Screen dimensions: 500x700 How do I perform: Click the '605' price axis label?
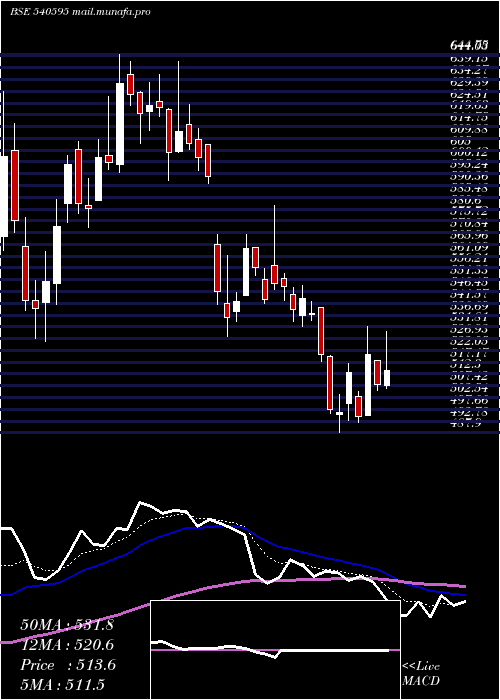459,142
